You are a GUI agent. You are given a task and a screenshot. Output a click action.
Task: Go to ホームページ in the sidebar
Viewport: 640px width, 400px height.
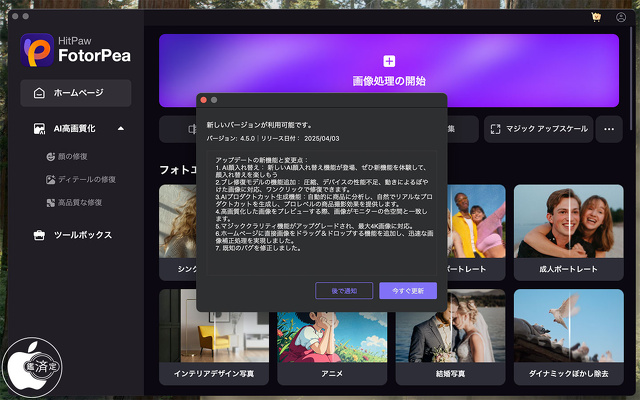point(76,93)
